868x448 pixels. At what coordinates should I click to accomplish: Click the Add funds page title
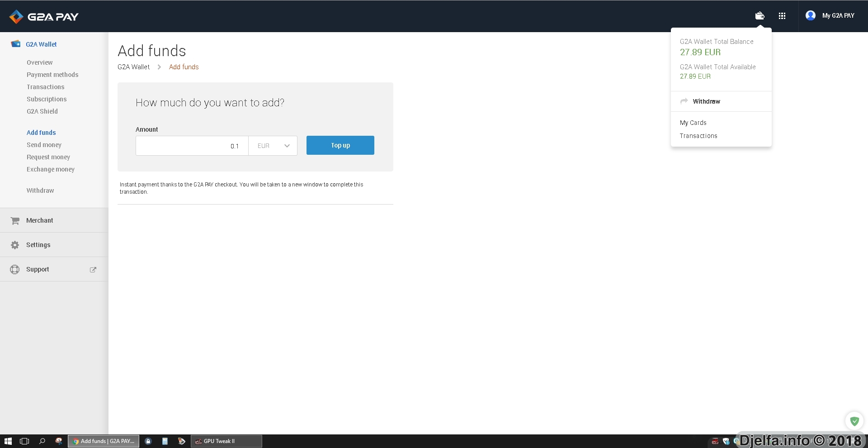pos(152,51)
